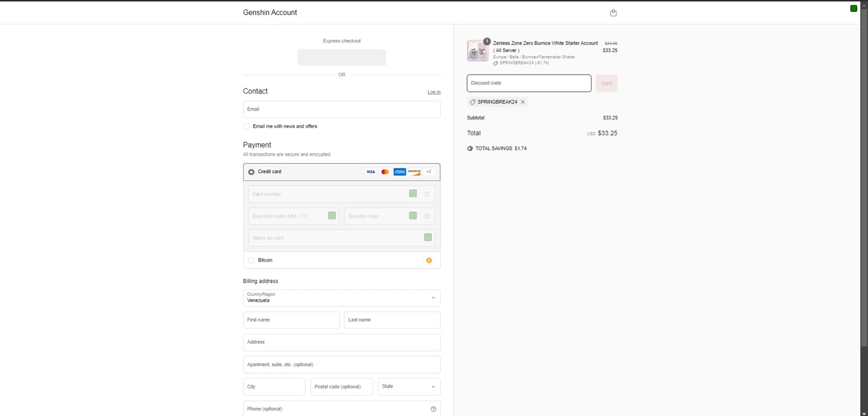Viewport: 868px width, 416px height.
Task: Click the struck-through original price
Action: [x=611, y=43]
